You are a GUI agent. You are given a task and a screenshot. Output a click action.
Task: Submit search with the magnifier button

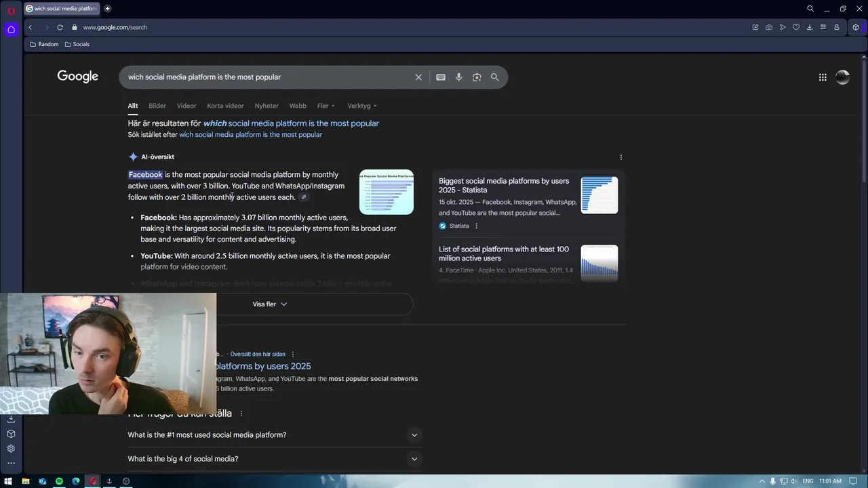click(x=495, y=77)
